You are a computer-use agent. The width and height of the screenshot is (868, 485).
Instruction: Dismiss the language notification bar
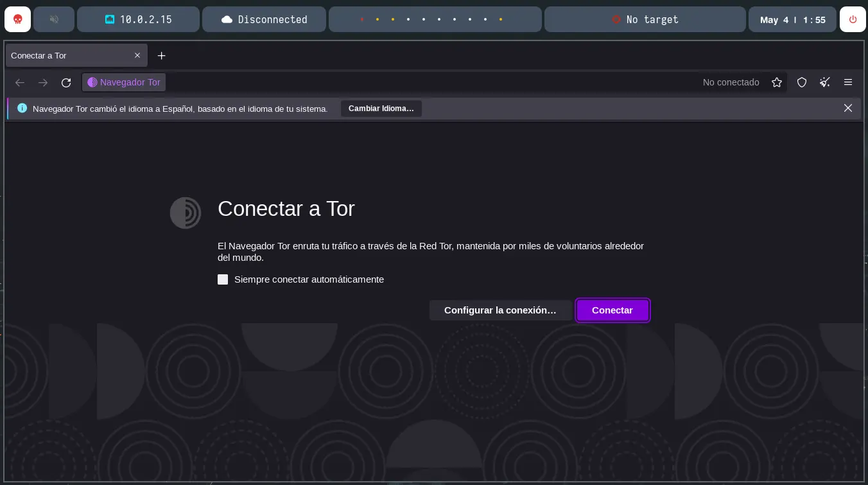pyautogui.click(x=848, y=108)
